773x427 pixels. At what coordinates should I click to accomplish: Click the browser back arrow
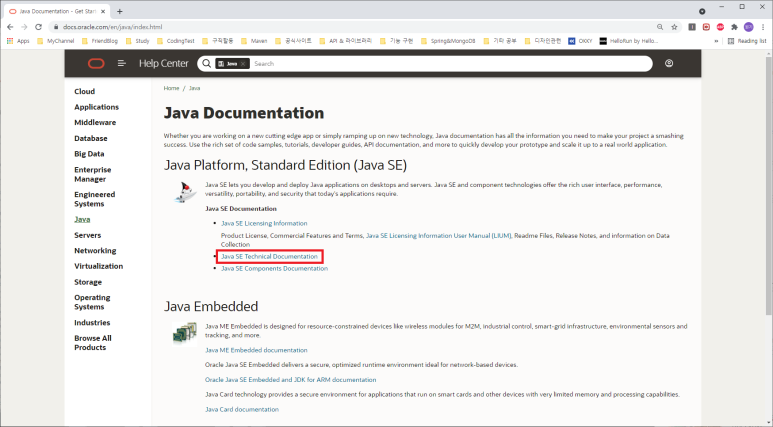pyautogui.click(x=10, y=27)
